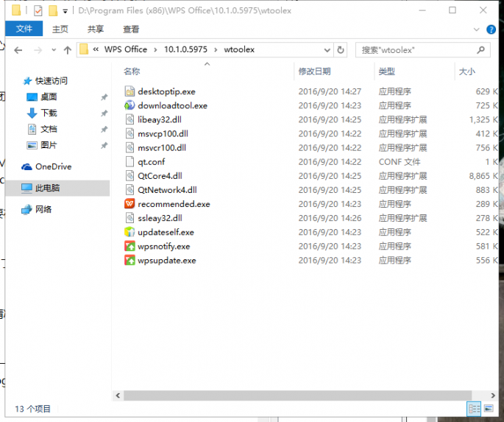Select ssleay32.dll file icon
This screenshot has width=504, height=422.
tap(129, 218)
